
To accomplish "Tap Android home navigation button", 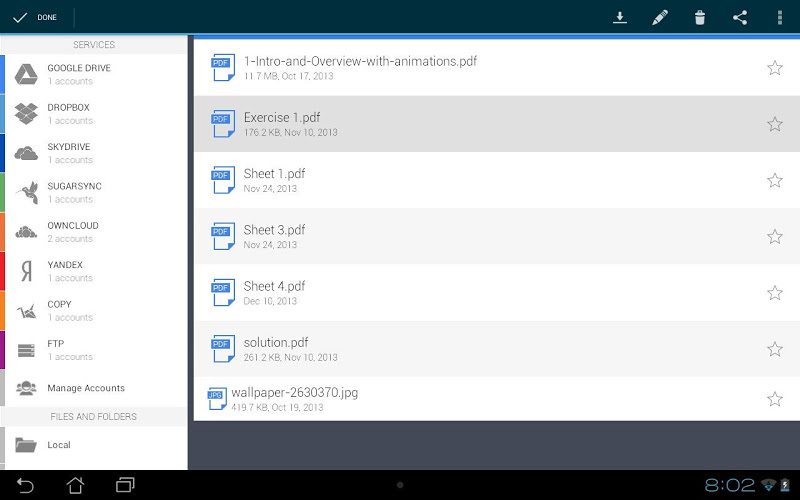I will pyautogui.click(x=75, y=485).
